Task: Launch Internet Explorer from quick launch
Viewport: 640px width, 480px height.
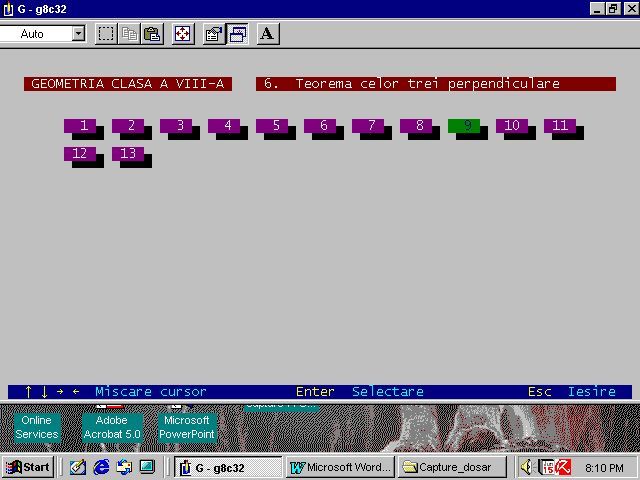Action: click(x=101, y=467)
